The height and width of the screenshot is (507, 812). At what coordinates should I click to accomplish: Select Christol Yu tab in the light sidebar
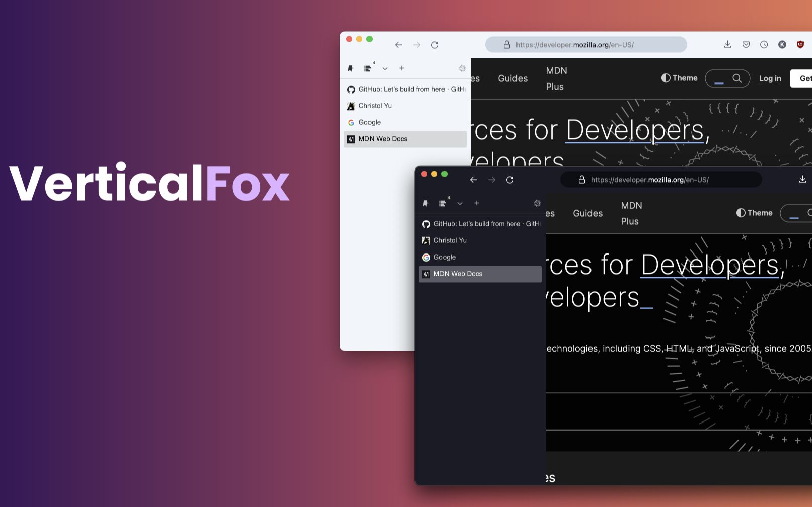[405, 106]
